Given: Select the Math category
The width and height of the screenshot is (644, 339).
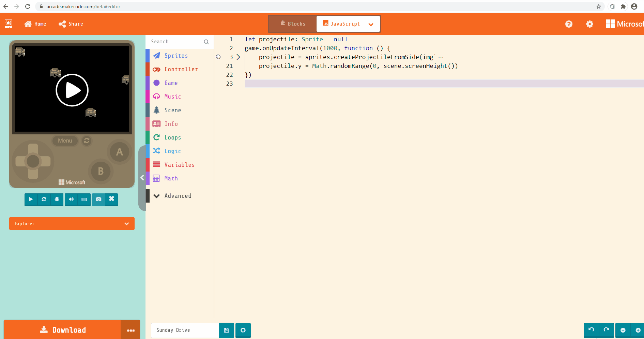Looking at the screenshot, I should (171, 178).
